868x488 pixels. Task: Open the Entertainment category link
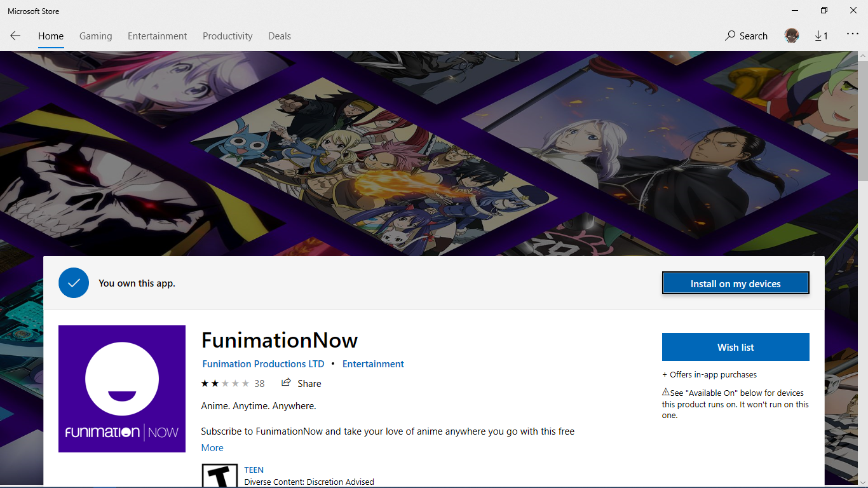[x=373, y=364]
